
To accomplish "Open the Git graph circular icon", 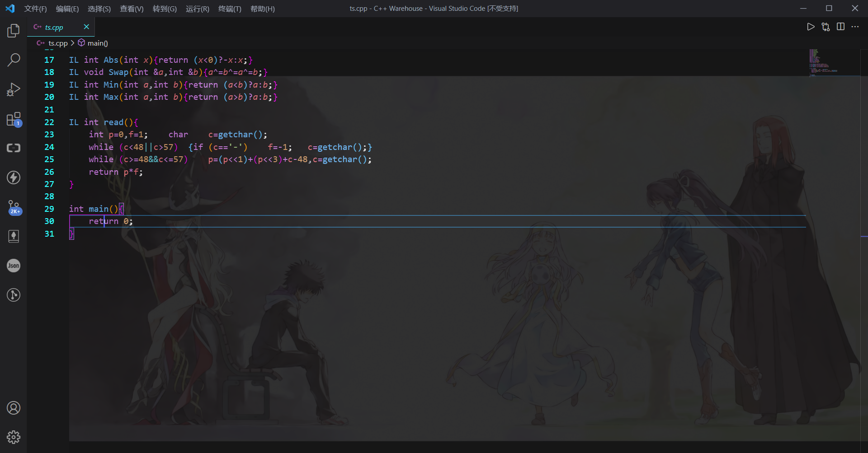I will click(x=14, y=295).
